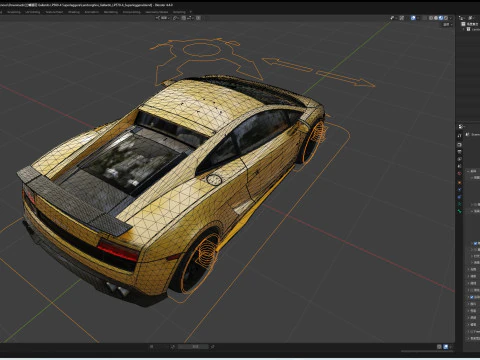Switch to the Shading workspace tab
Image resolution: width=480 pixels, height=360 pixels.
pyautogui.click(x=74, y=12)
